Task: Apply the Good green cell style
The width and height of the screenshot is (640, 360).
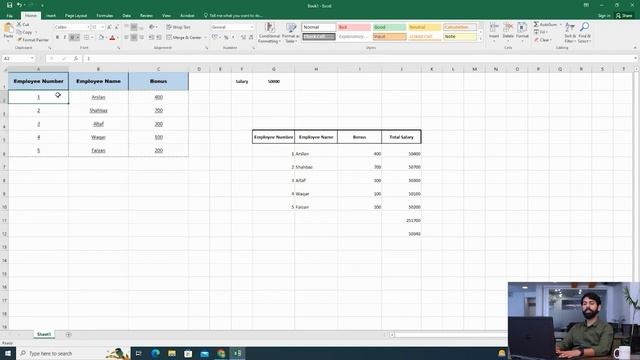Action: coord(389,27)
